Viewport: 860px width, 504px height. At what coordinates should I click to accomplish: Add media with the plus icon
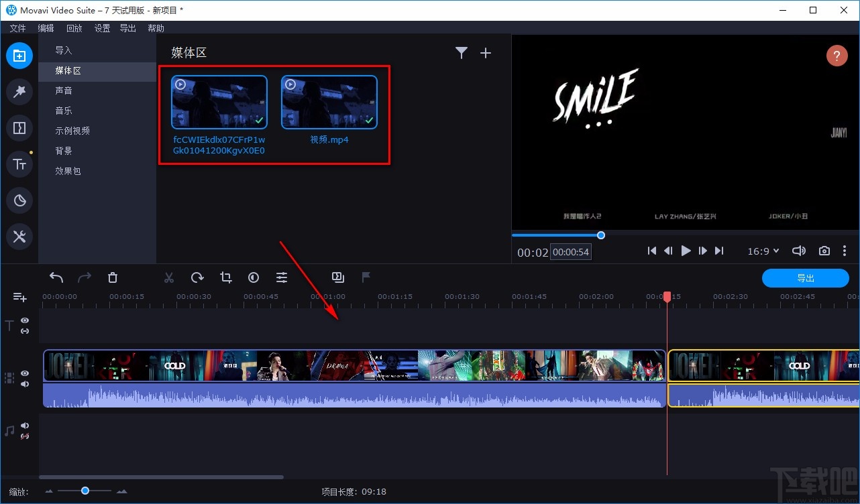pyautogui.click(x=486, y=53)
